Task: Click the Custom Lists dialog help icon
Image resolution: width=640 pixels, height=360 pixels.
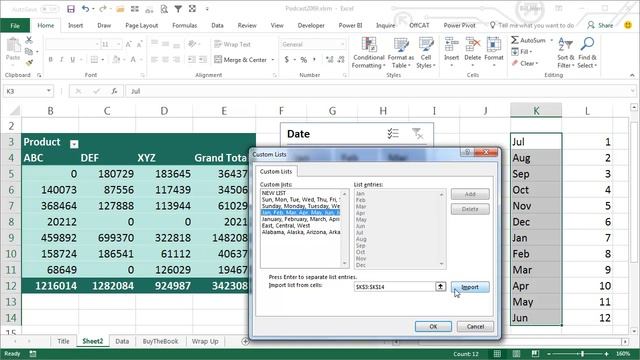Action: (467, 152)
